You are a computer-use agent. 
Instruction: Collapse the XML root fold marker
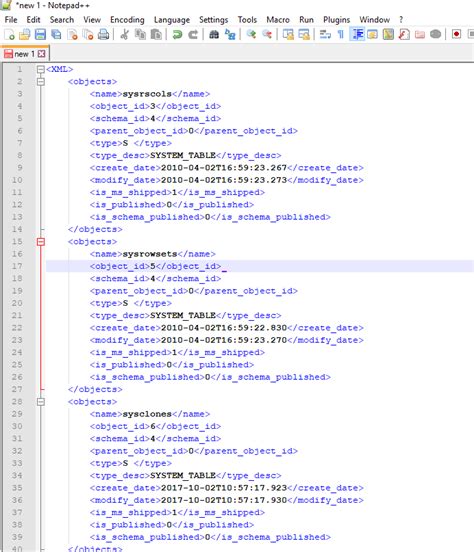[41, 69]
